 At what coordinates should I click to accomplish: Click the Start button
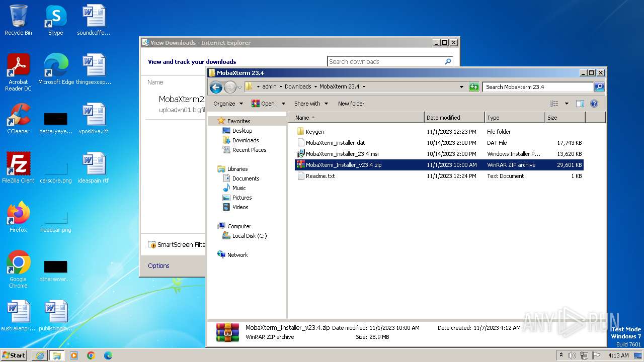[14, 355]
